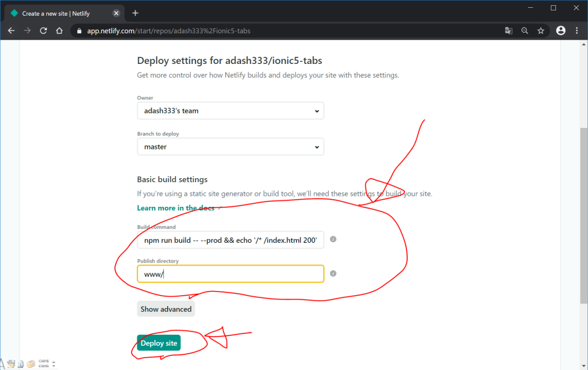
Task: Close the Netlify browser tab
Action: tap(118, 13)
